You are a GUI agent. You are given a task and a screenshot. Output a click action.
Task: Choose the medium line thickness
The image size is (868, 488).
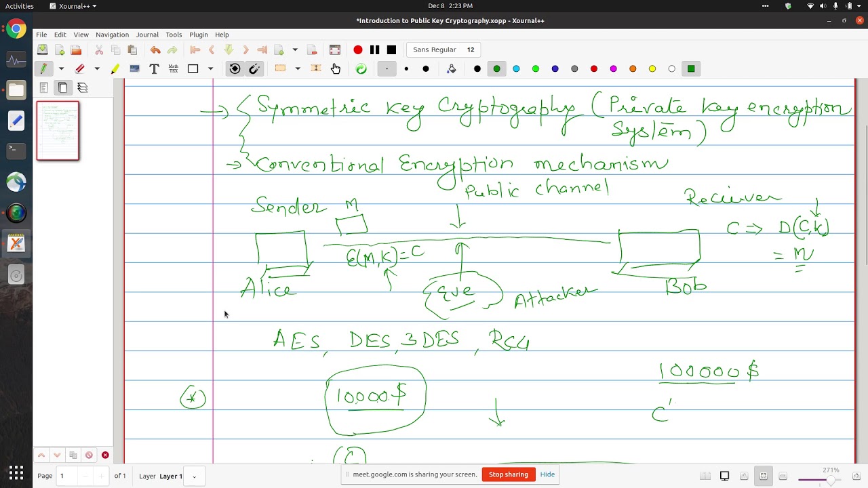[406, 68]
